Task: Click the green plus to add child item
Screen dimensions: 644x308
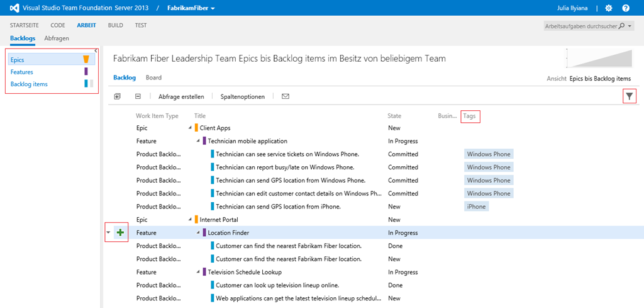Action: pos(120,232)
